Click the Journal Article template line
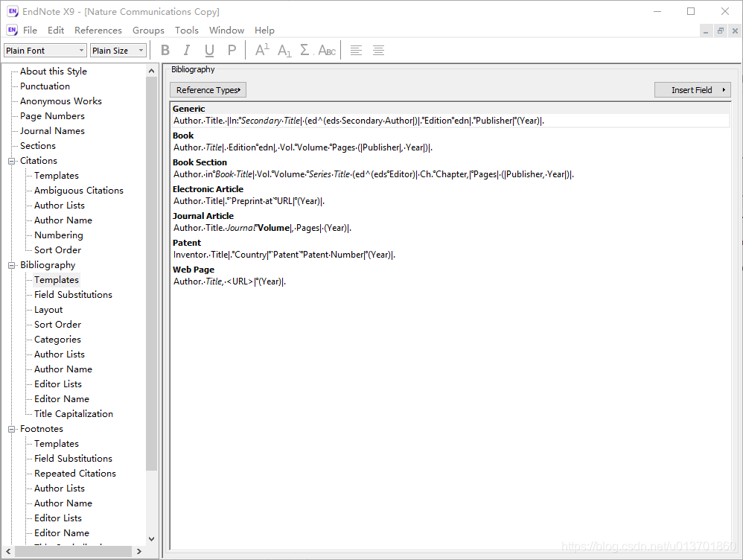 [x=262, y=228]
